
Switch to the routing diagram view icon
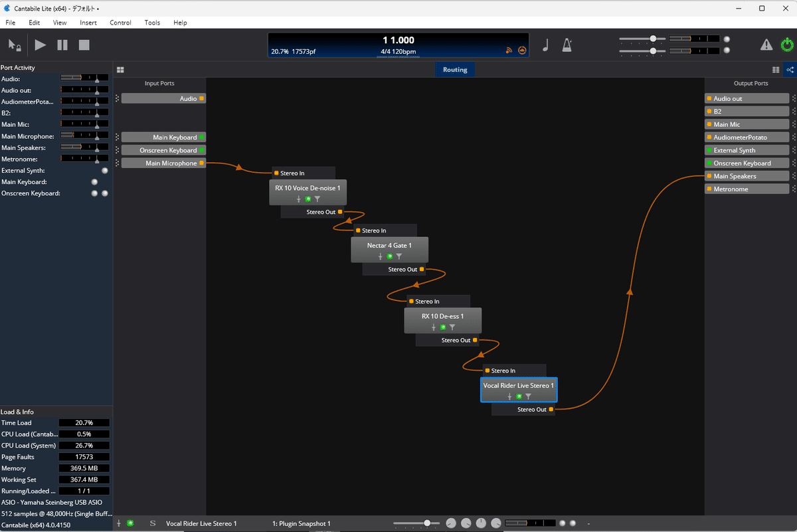790,69
